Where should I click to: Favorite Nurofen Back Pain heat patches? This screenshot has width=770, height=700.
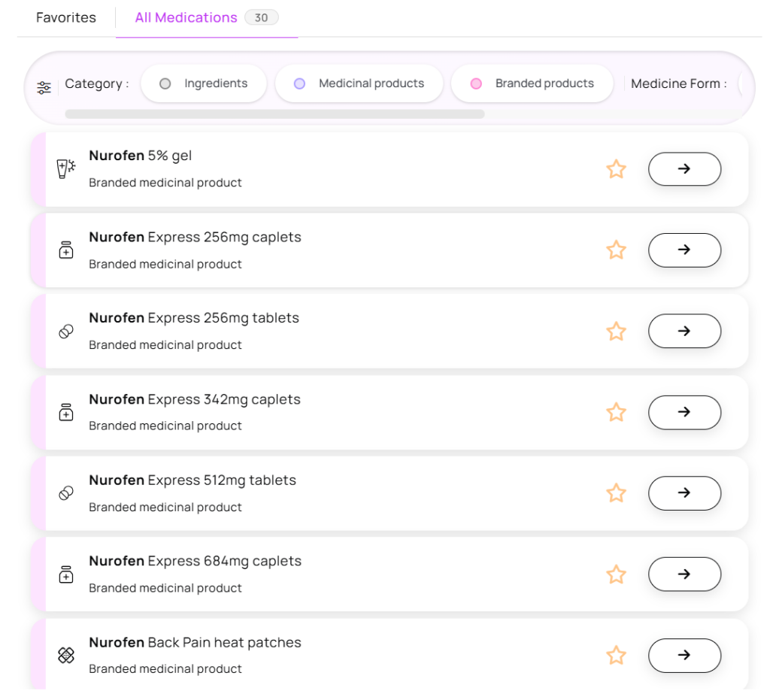click(x=616, y=656)
